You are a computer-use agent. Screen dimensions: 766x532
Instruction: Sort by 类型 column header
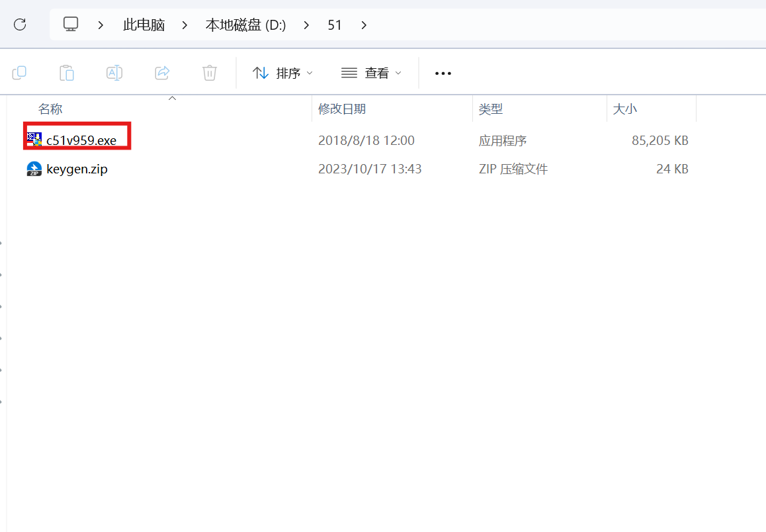tap(490, 109)
